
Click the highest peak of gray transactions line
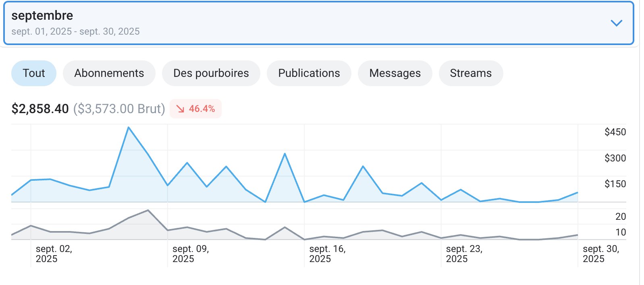[x=148, y=210]
